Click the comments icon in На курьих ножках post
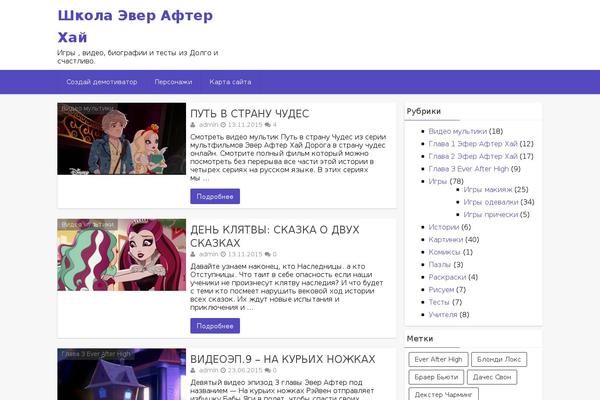This screenshot has width=600, height=400. point(267,371)
